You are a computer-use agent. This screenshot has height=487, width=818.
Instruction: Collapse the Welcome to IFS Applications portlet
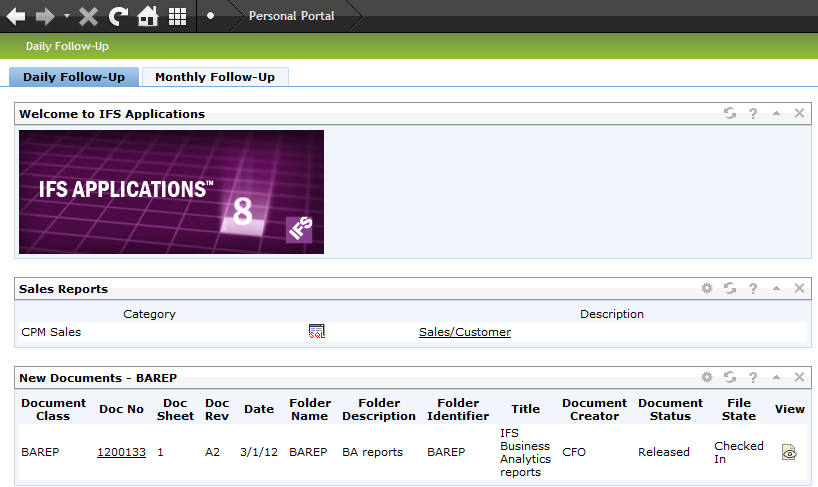coord(776,113)
